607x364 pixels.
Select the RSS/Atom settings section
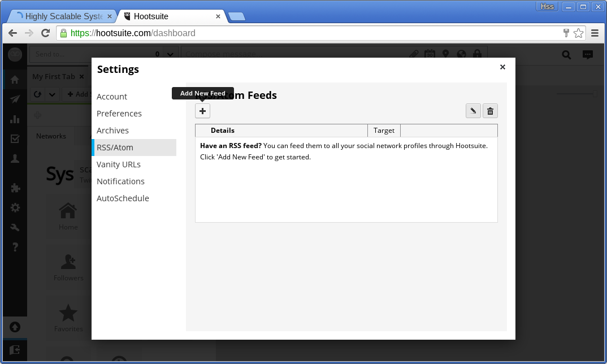134,148
